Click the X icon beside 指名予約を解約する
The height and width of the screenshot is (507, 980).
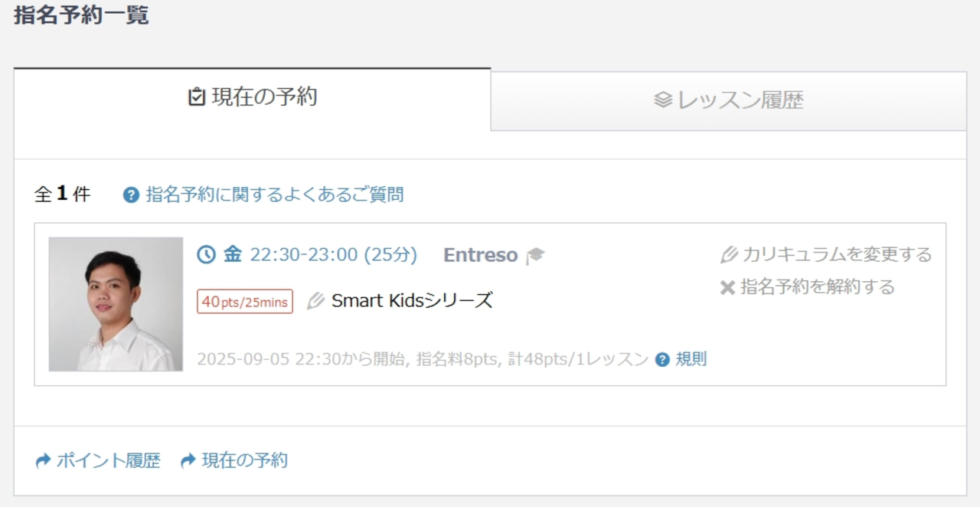(x=727, y=287)
